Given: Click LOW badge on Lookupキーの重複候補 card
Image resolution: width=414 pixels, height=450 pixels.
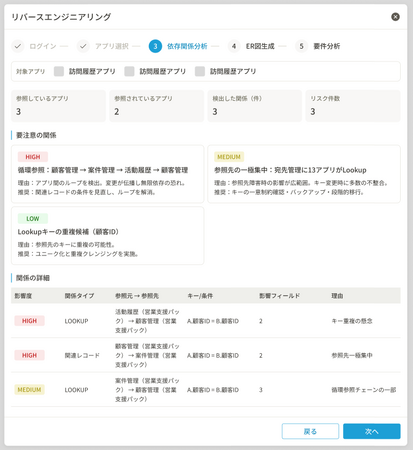Looking at the screenshot, I should [33, 219].
